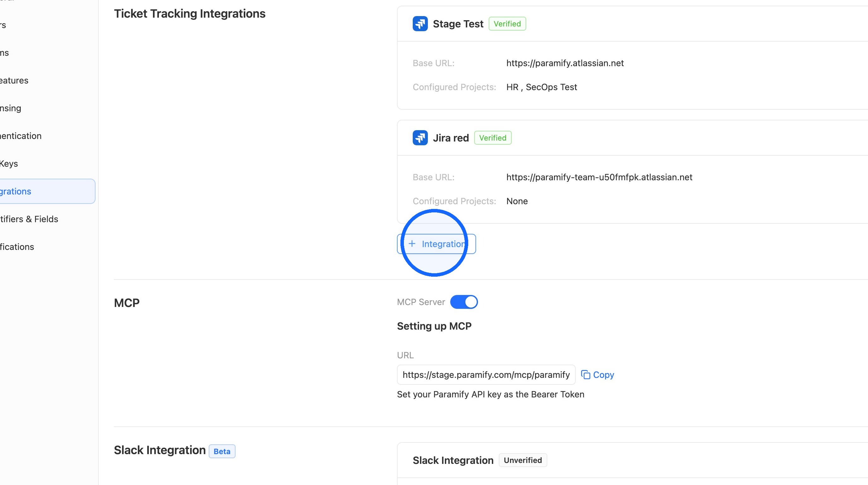868x485 pixels.
Task: Toggle the MCP Server switch off
Action: pos(464,302)
